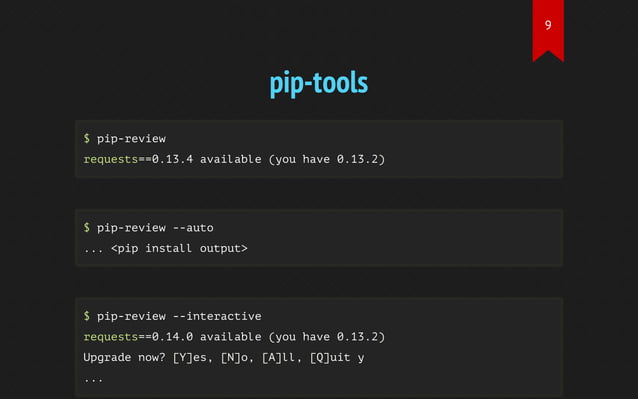The height and width of the screenshot is (399, 638).
Task: Click the dollar prompt before pip-review --interactive
Action: tap(87, 316)
